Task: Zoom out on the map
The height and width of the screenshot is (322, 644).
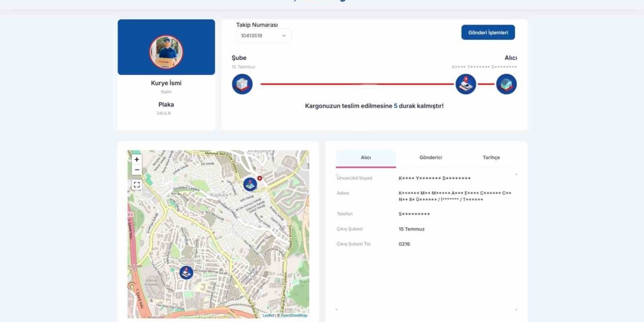Action: [x=137, y=170]
